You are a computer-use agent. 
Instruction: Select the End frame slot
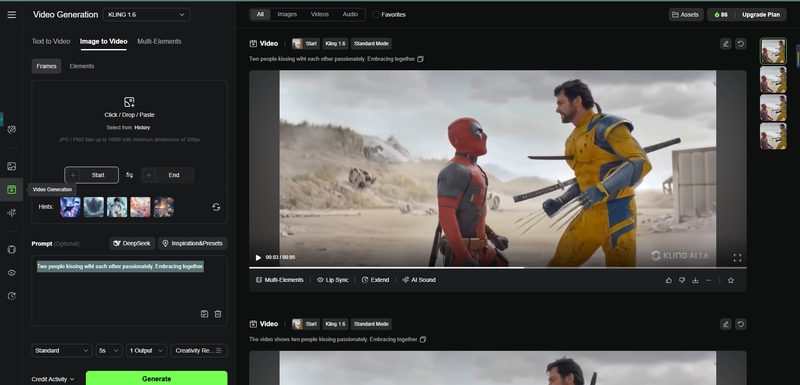167,175
